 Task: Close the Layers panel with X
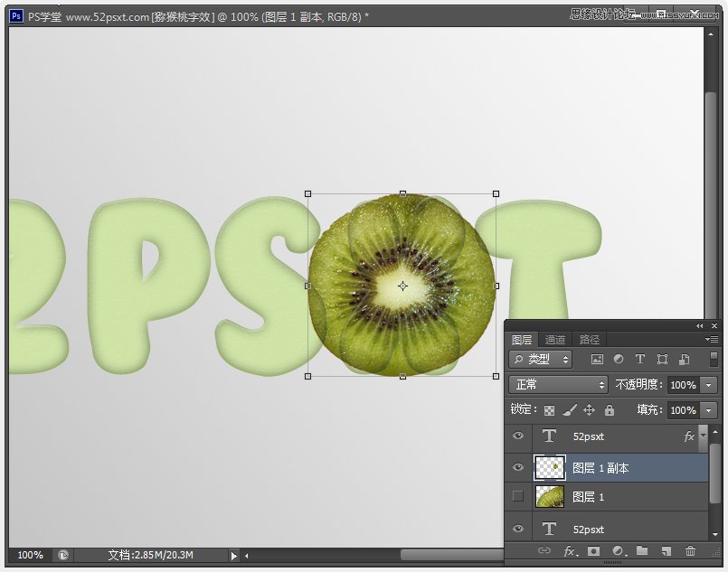(714, 326)
